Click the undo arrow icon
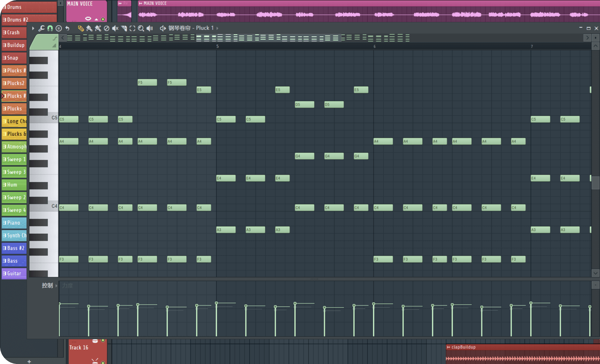Viewport: 600px width, 364px height. click(x=67, y=28)
